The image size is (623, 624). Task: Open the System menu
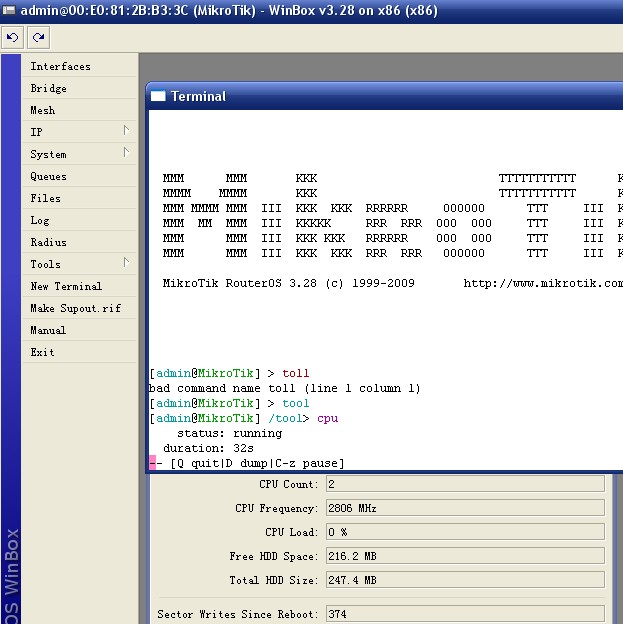[x=80, y=154]
